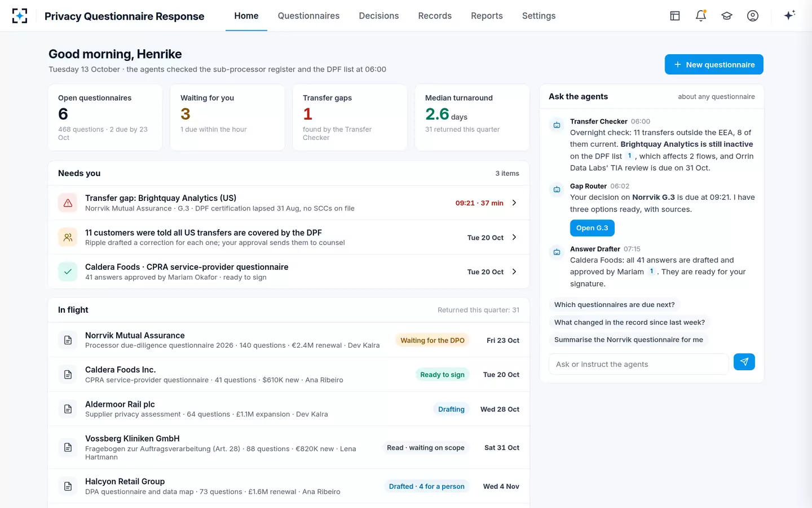
Task: Expand the Brightquay Analytics transfer gap chevron
Action: (514, 203)
